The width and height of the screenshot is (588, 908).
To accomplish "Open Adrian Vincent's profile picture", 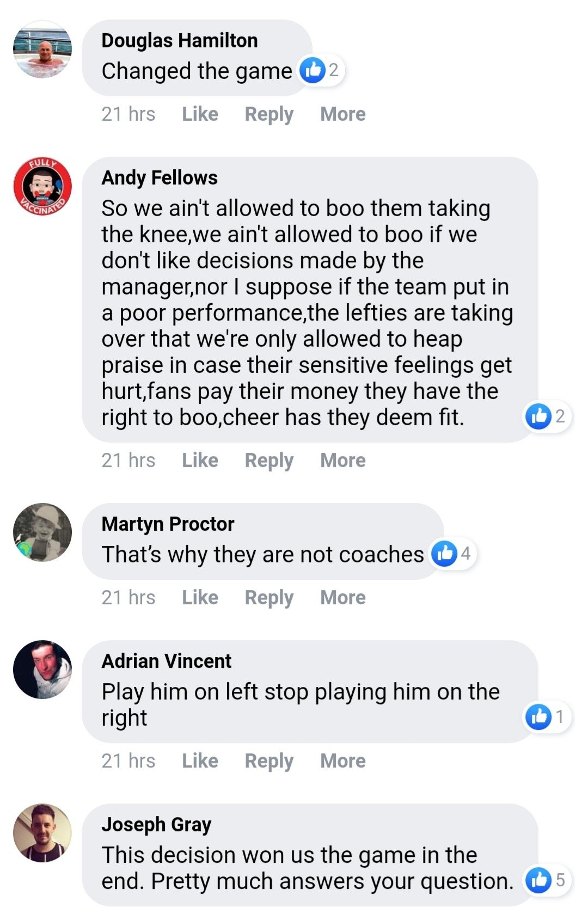I will [x=42, y=670].
